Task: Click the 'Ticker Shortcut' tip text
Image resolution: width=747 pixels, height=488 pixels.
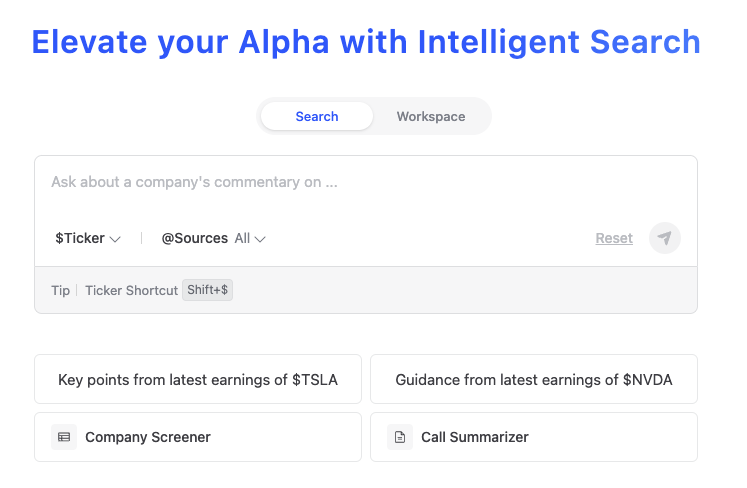Action: (x=131, y=290)
